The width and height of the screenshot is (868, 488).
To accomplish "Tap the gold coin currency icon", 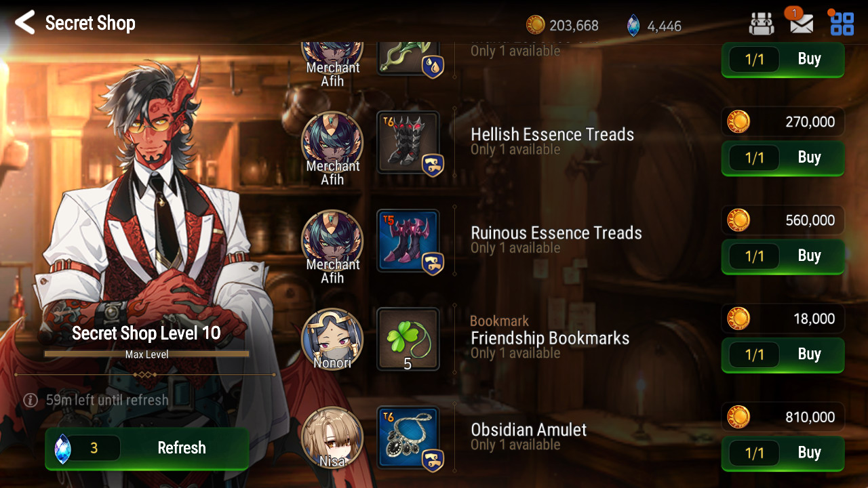I will click(536, 26).
